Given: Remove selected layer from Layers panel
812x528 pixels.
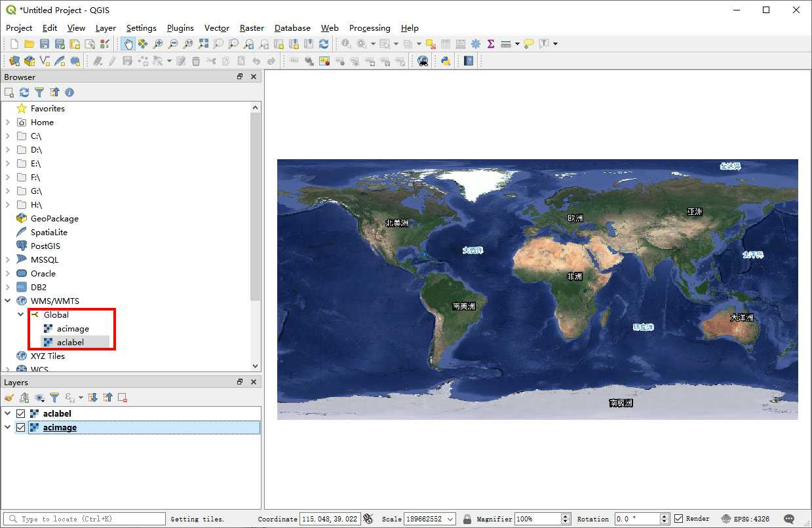Looking at the screenshot, I should pyautogui.click(x=123, y=398).
